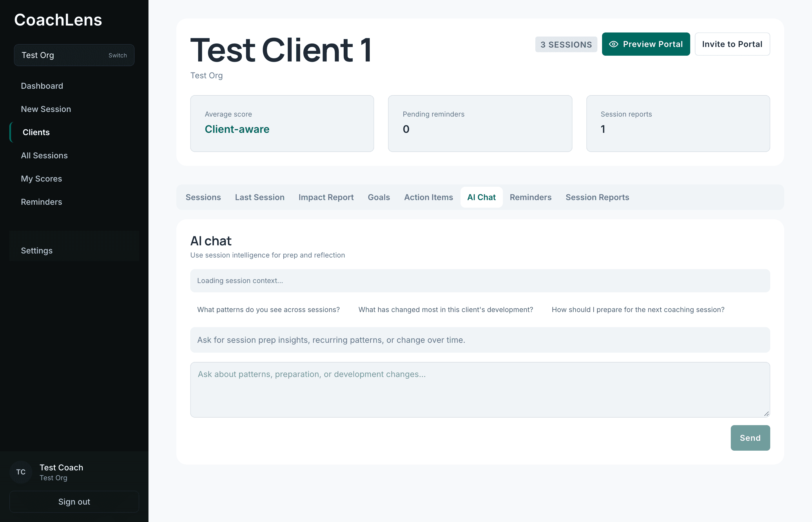The height and width of the screenshot is (522, 812).
Task: Click the textarea resize handle corner
Action: (766, 414)
